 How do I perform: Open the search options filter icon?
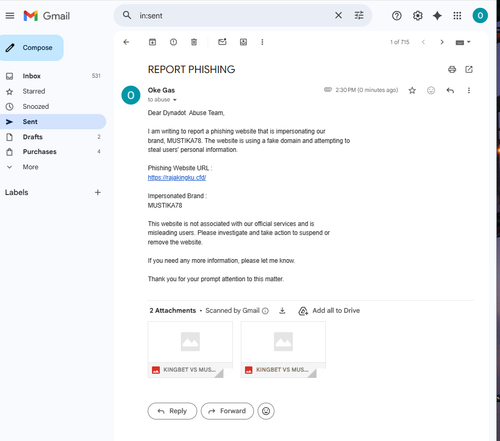tap(359, 15)
